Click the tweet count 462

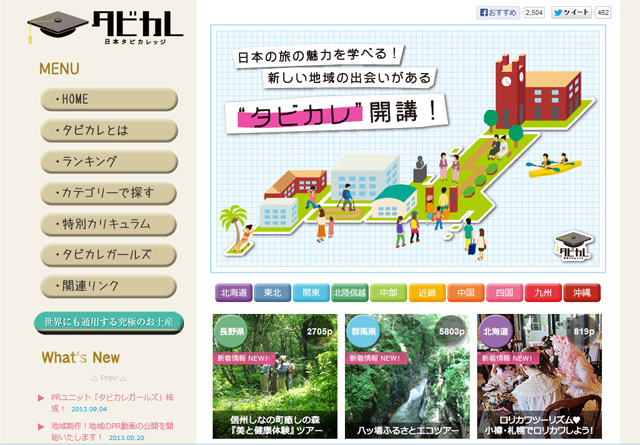tap(603, 13)
